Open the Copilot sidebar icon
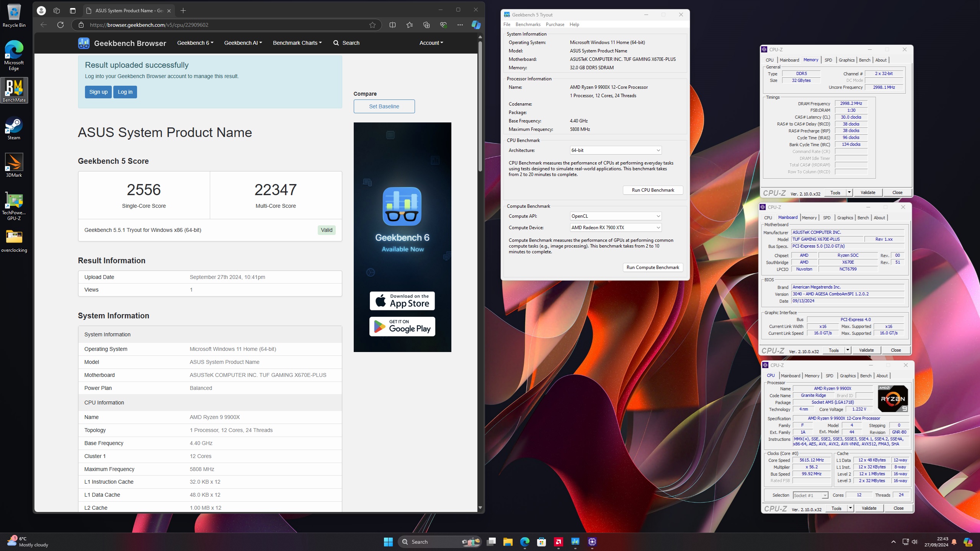980x551 pixels. click(x=476, y=25)
